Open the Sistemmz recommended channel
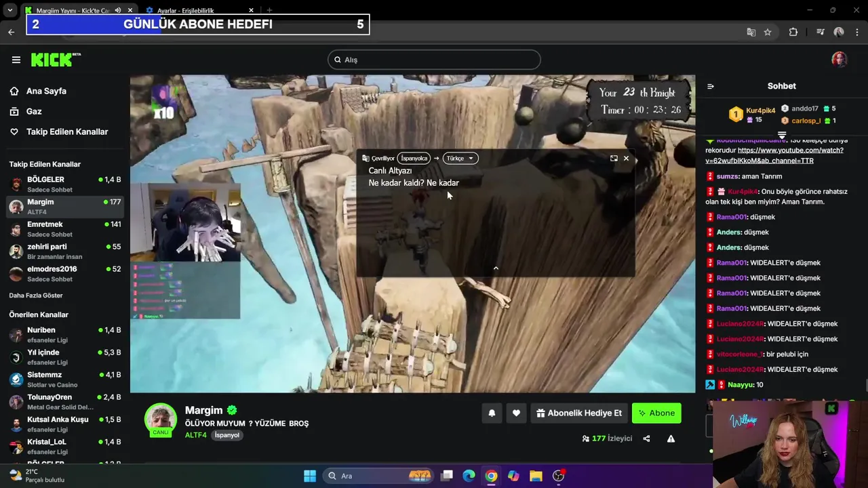The width and height of the screenshot is (868, 488). (65, 380)
